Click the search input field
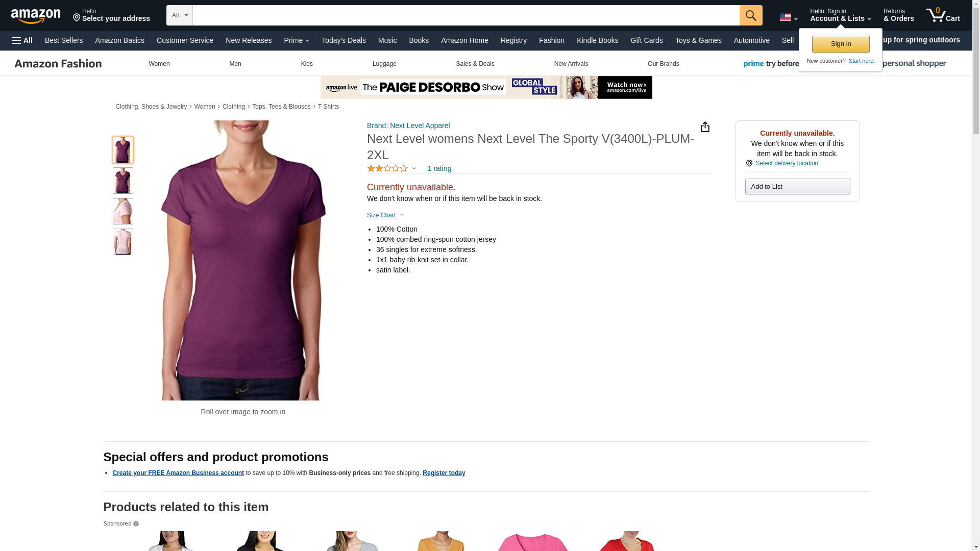 pos(466,15)
